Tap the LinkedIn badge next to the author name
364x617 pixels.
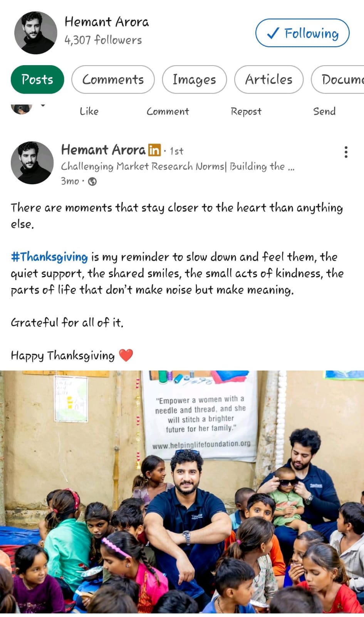point(154,150)
